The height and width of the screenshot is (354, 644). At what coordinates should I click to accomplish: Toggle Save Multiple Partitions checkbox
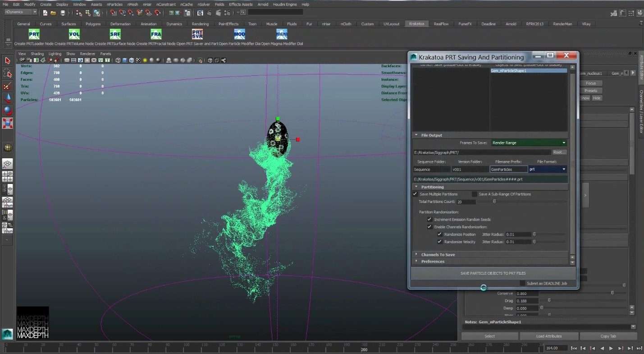point(415,194)
